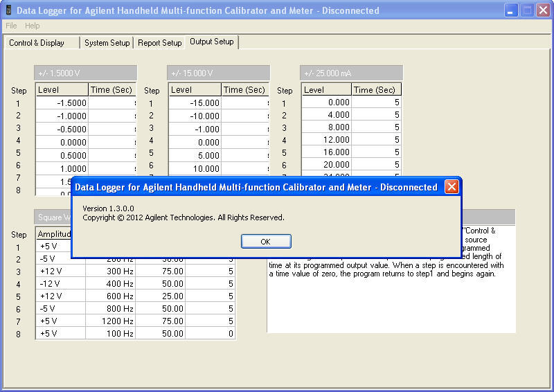The height and width of the screenshot is (392, 554).
Task: Select frequency cell 100 Hz
Action: click(111, 333)
